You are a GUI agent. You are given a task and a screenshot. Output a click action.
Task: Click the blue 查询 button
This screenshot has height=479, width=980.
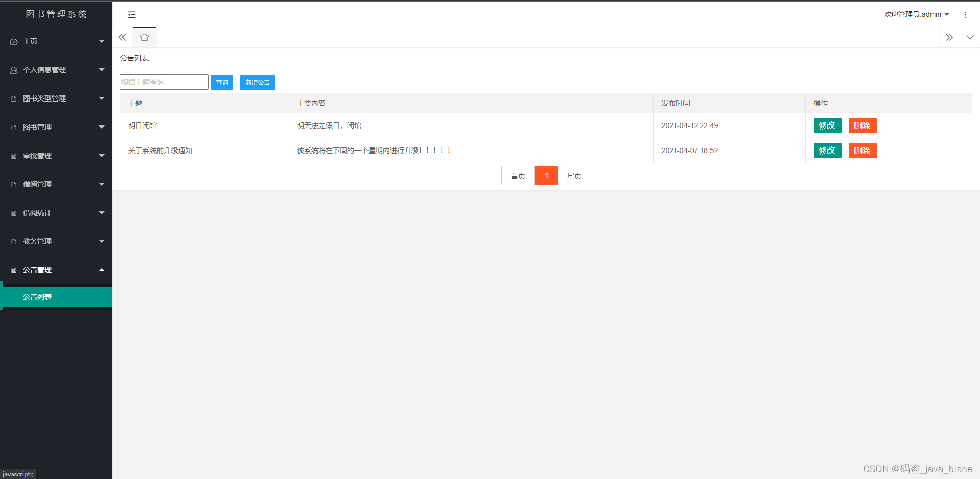click(x=222, y=83)
